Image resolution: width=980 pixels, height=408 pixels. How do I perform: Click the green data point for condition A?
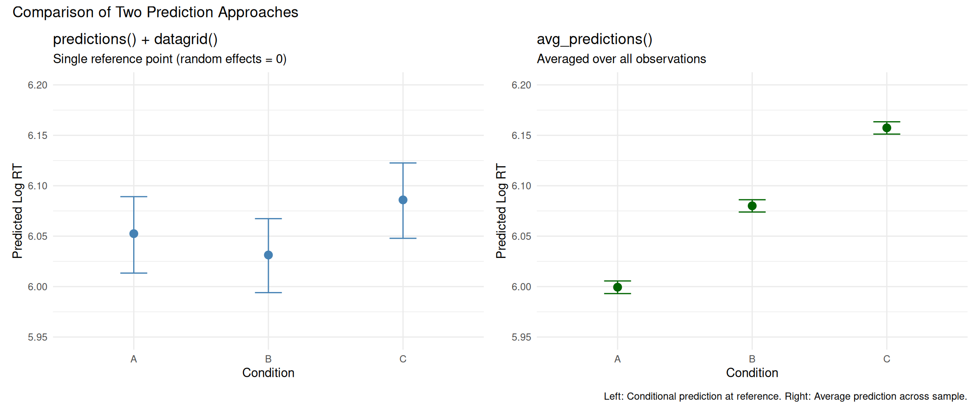(x=618, y=287)
